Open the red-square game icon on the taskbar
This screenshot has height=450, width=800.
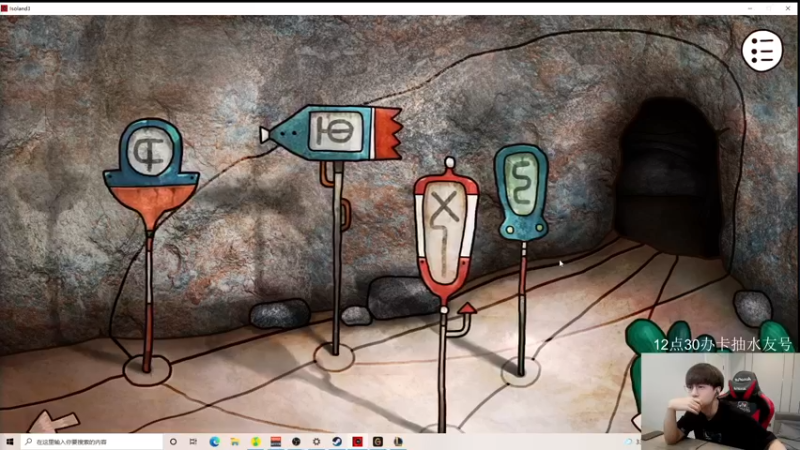tap(357, 441)
